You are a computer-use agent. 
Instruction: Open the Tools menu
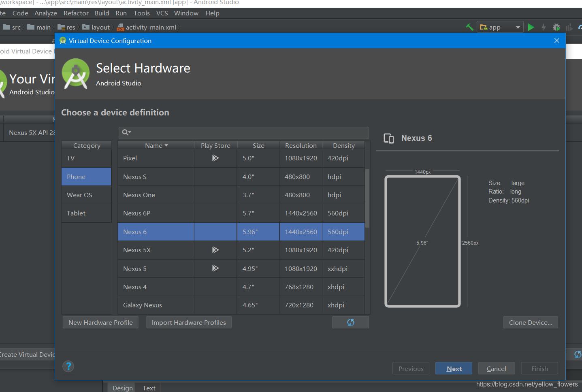(142, 13)
